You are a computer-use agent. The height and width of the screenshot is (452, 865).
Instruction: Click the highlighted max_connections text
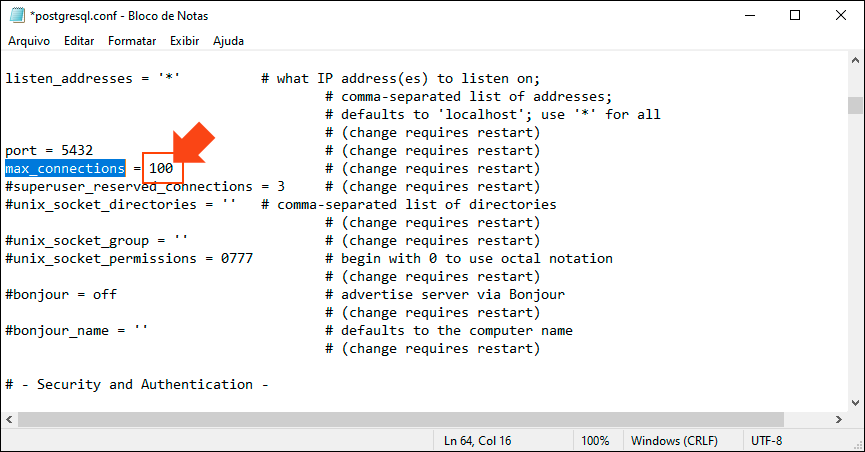[65, 168]
